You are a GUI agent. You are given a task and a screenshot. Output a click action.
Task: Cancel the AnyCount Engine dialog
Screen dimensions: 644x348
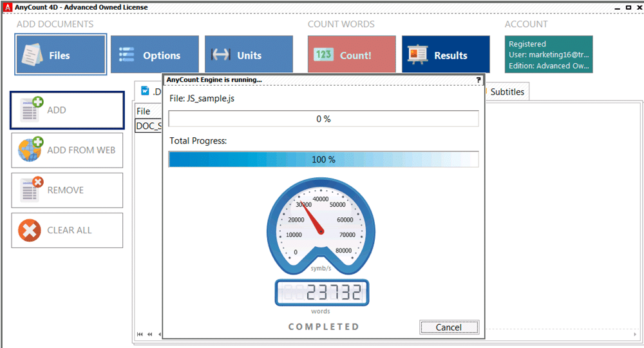click(x=449, y=327)
